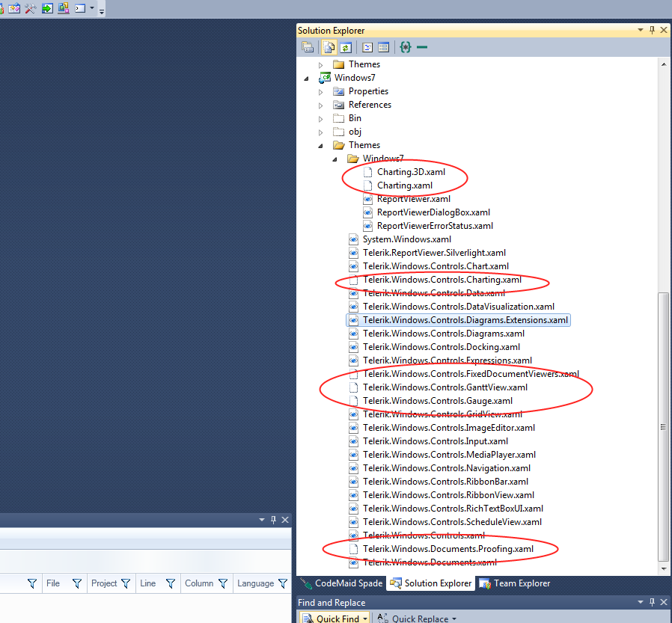Switch to Solution Explorer tab
Viewport: 672px width, 623px height.
tap(431, 583)
